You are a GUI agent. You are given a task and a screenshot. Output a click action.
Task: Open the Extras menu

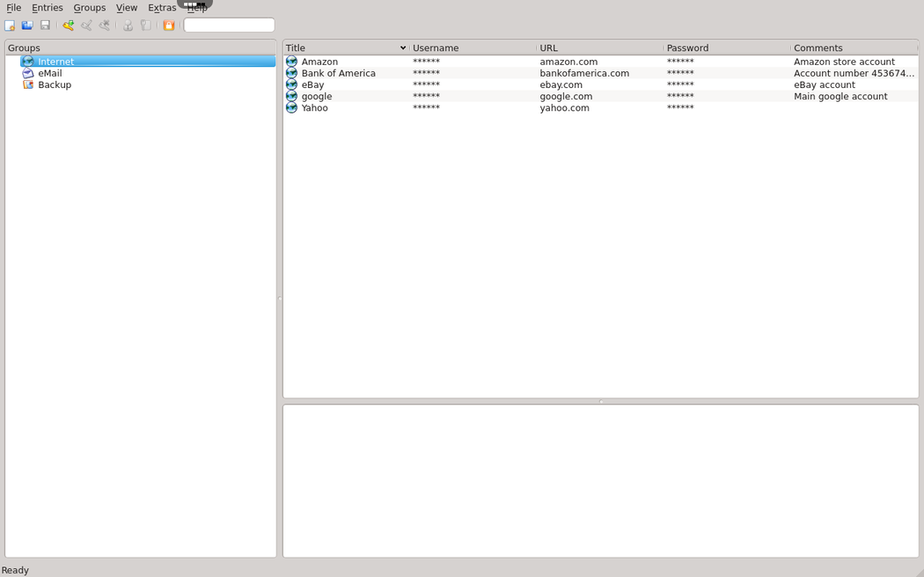point(162,8)
